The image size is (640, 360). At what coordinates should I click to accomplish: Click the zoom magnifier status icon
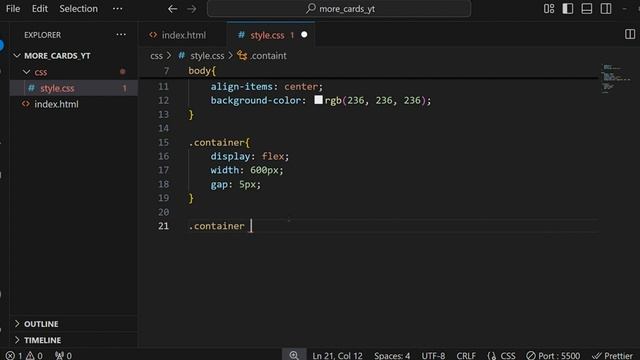(x=294, y=355)
